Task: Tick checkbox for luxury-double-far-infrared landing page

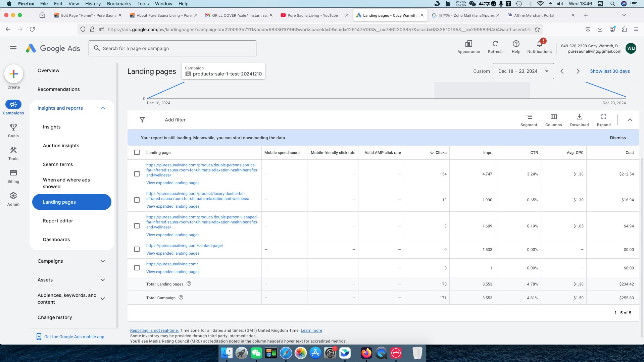Action: (x=137, y=200)
